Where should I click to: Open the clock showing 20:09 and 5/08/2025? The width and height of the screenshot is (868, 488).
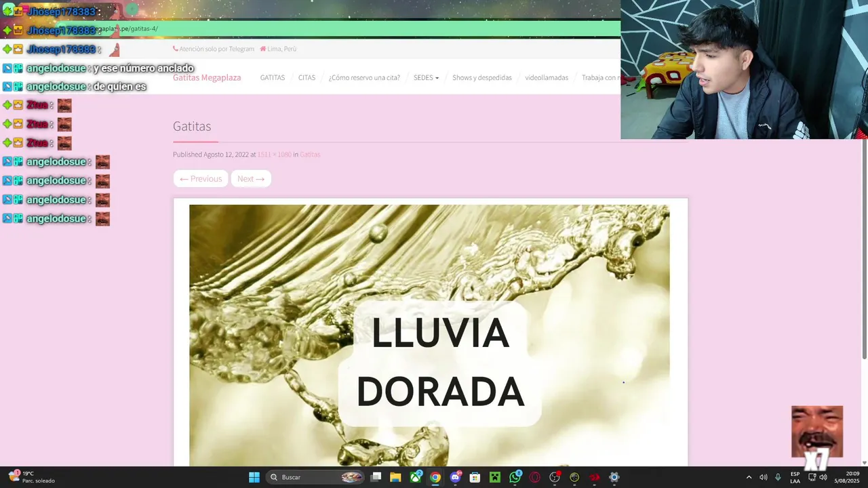(847, 477)
